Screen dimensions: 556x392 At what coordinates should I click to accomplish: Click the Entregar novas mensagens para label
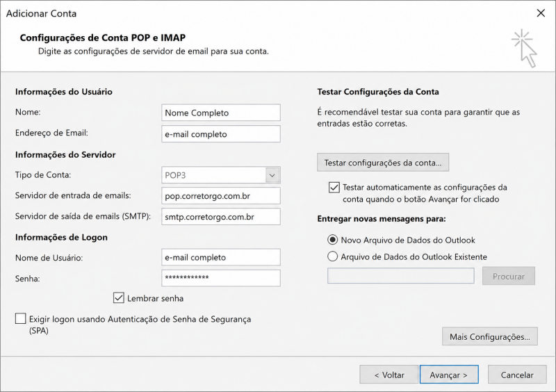click(x=382, y=219)
